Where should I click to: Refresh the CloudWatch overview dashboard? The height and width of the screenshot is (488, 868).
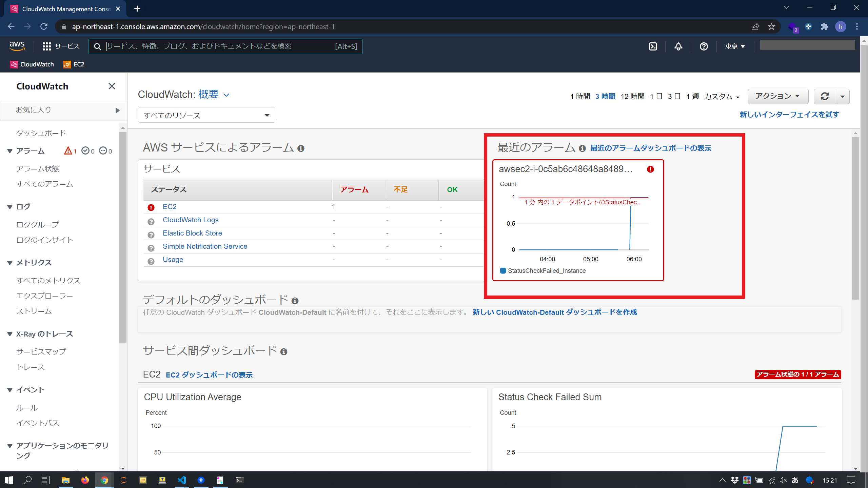pyautogui.click(x=825, y=97)
